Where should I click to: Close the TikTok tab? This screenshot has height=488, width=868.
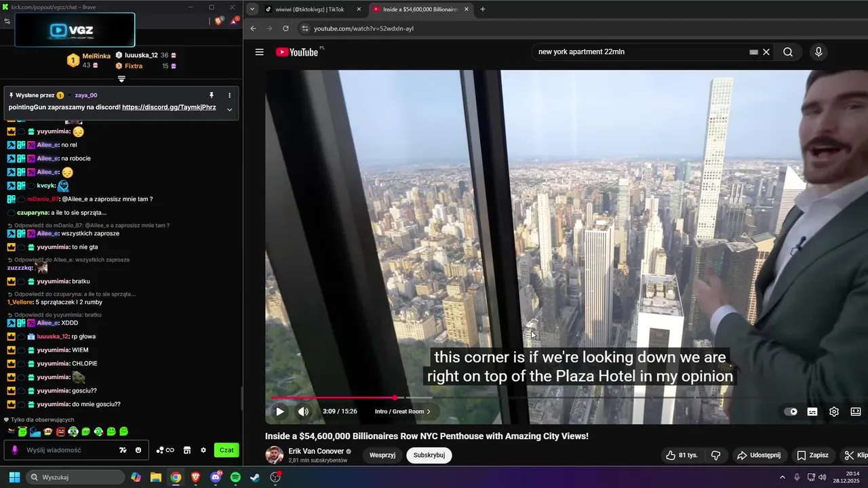(x=359, y=9)
